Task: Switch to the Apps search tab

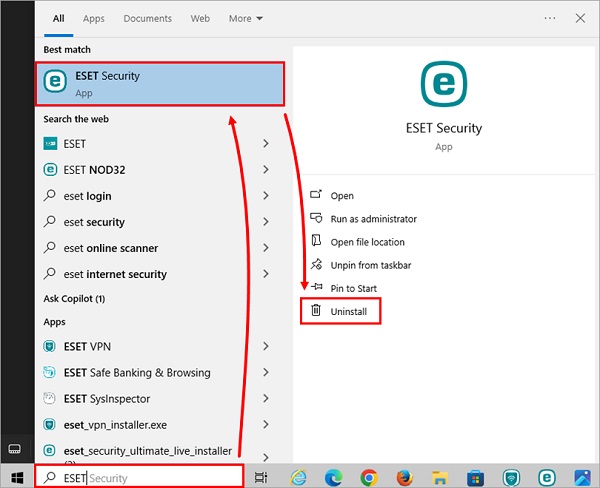Action: coord(94,18)
